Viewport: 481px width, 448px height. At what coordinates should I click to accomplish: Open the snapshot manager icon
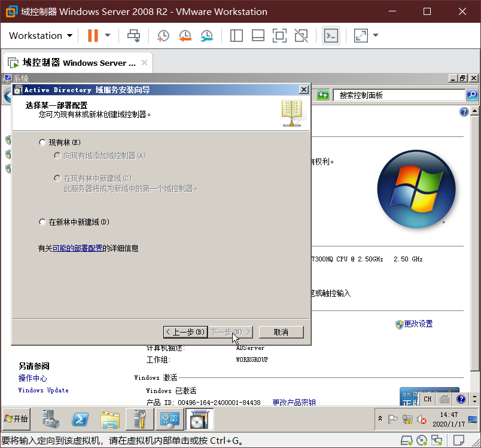(207, 35)
